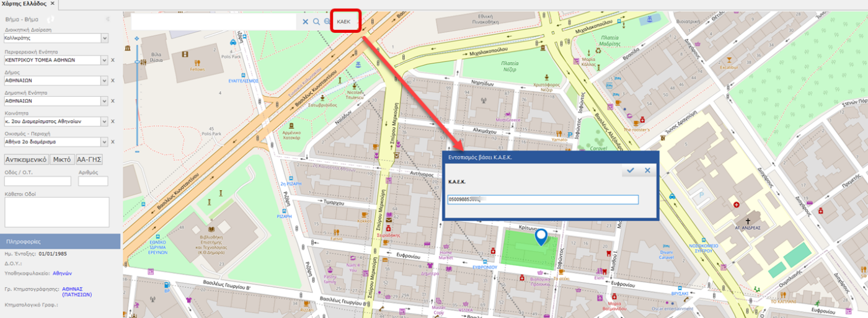Viewport: 868px width, 318px height.
Task: Clear the Δήμος selection with its X
Action: [x=112, y=81]
